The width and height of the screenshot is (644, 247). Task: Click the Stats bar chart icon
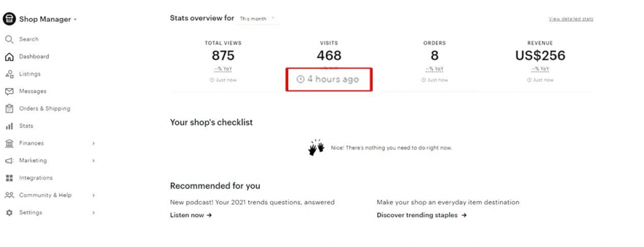click(9, 126)
